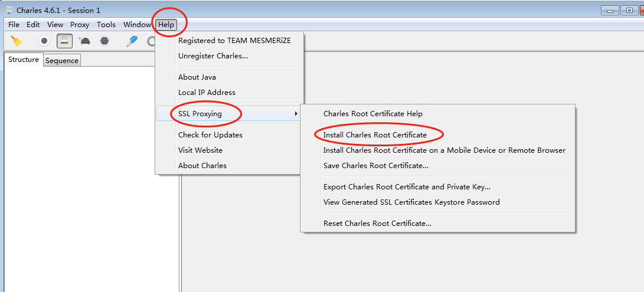Maximize the Charles window
Viewport: 644px width, 292px height.
629,11
